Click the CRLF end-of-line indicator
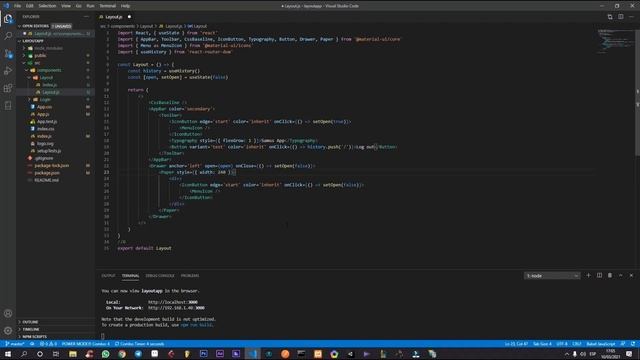This screenshot has height=360, width=640. (x=576, y=344)
